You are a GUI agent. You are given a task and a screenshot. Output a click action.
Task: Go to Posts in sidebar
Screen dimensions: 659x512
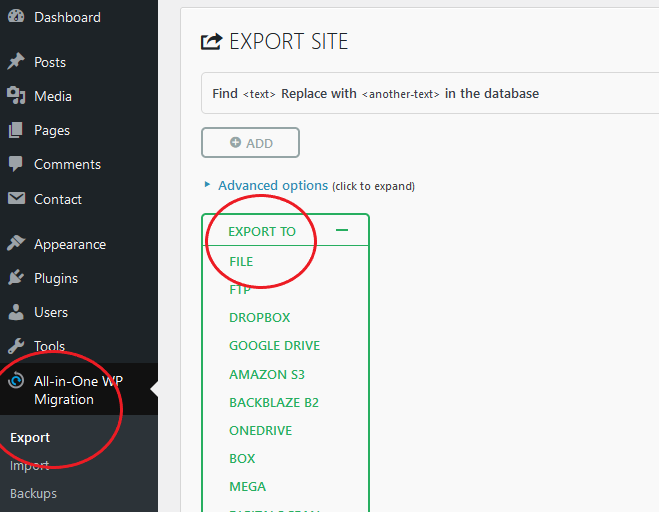(50, 62)
